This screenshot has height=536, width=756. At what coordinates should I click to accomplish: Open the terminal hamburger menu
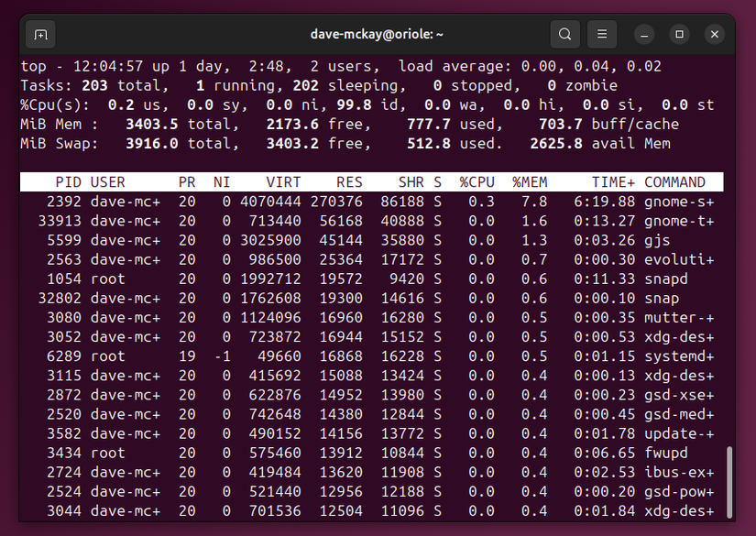601,34
